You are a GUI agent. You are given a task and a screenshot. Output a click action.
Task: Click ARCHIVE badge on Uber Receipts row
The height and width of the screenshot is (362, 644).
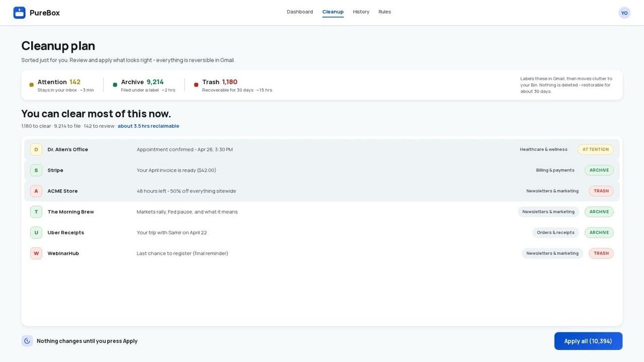pos(599,233)
